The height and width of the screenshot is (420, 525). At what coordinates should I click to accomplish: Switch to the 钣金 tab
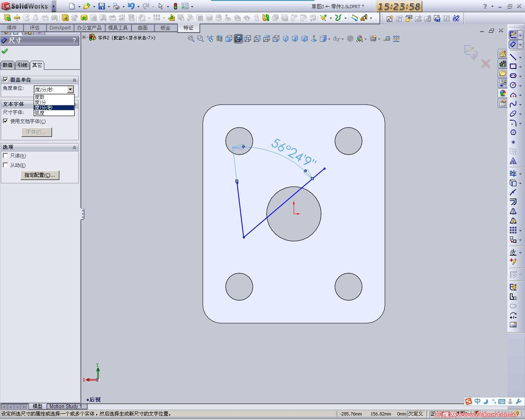(x=165, y=28)
